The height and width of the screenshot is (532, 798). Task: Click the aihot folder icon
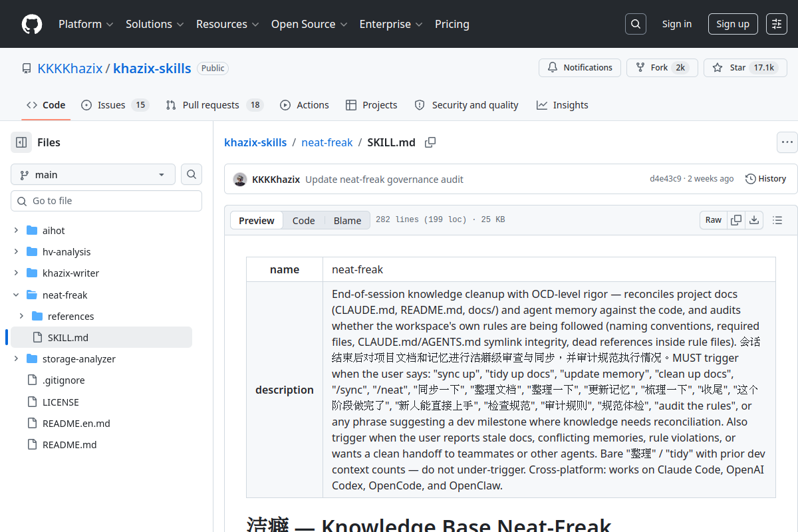pyautogui.click(x=32, y=231)
